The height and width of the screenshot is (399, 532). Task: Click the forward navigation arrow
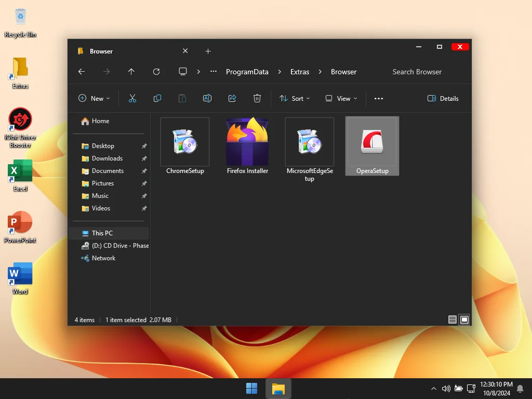[107, 72]
